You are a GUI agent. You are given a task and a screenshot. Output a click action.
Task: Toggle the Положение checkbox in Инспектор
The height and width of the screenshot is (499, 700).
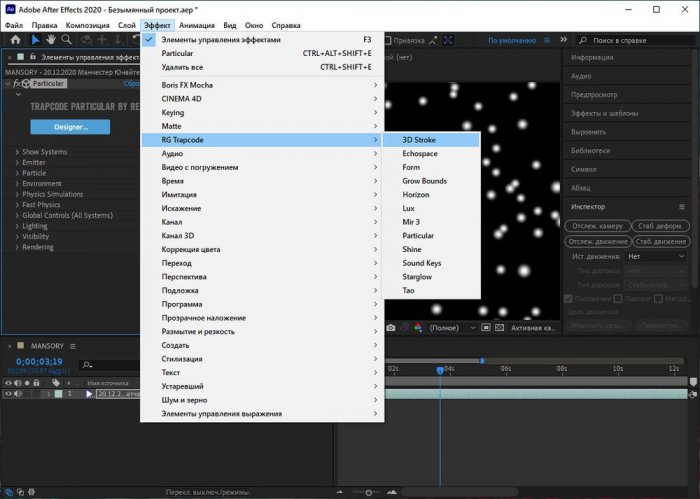568,298
